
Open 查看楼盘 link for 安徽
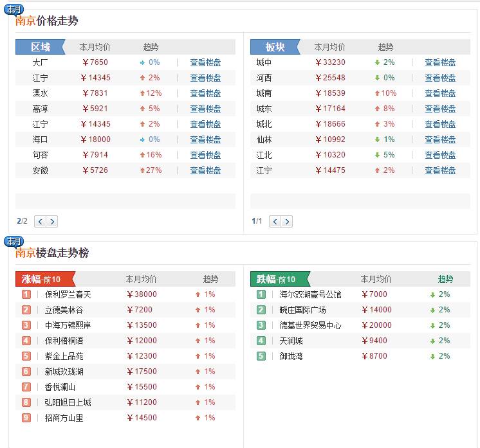pyautogui.click(x=205, y=170)
